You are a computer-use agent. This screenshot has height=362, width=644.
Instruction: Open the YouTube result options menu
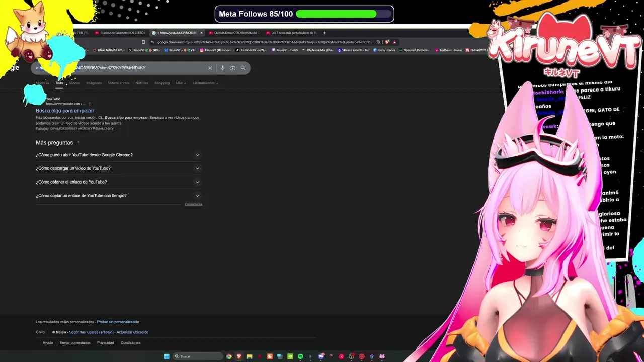[90, 104]
